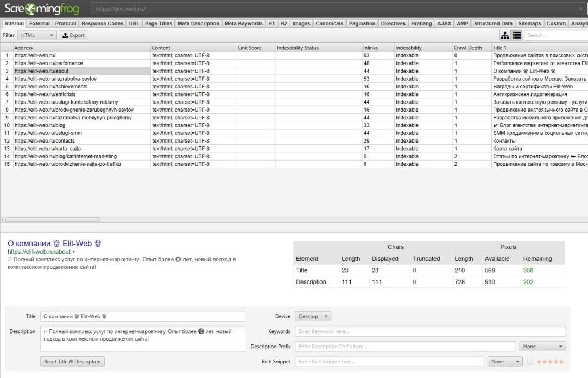Click Reset Title & Description button

click(x=72, y=362)
